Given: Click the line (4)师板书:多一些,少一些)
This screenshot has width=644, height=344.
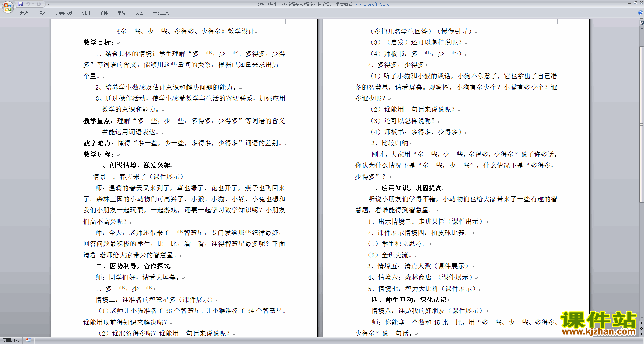Looking at the screenshot, I should pos(416,54).
